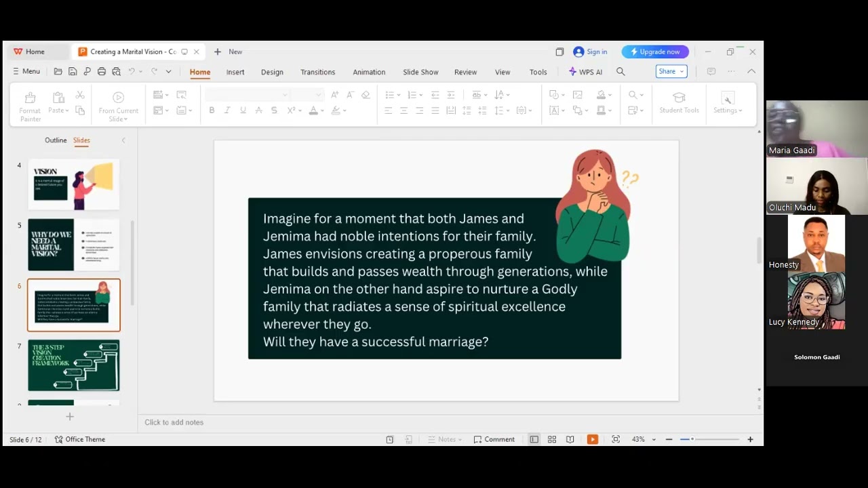
Task: Click the font color swatch A
Action: click(x=313, y=110)
